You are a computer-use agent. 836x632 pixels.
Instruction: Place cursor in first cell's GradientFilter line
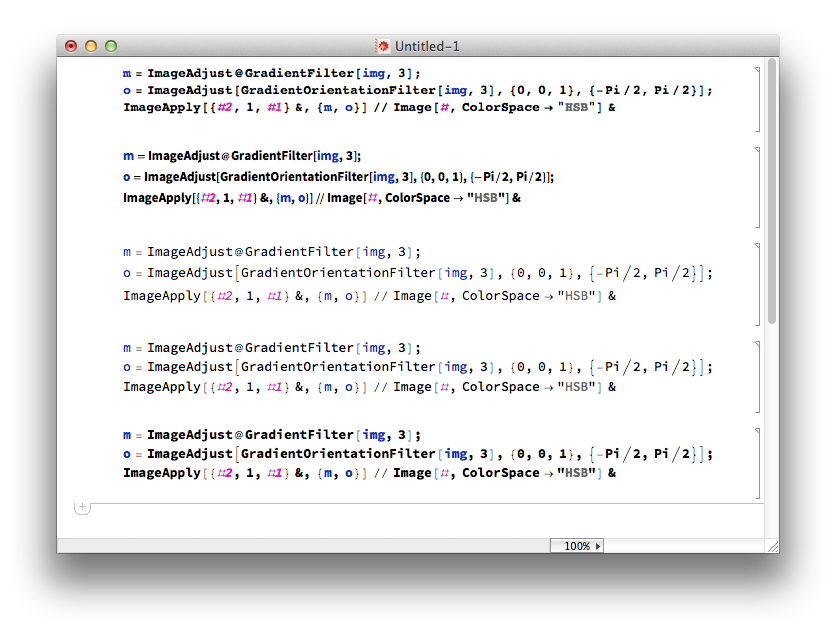[x=271, y=73]
